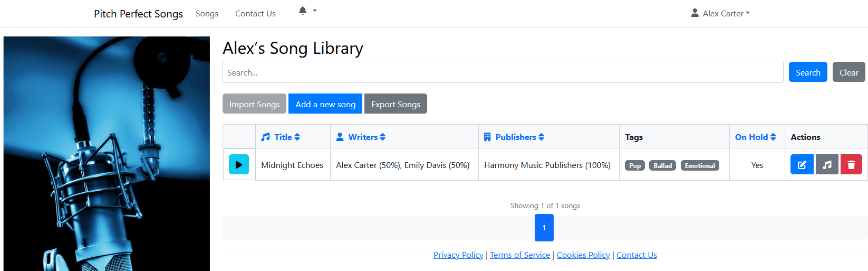The height and width of the screenshot is (271, 868).
Task: Click the gray music note action icon
Action: [x=826, y=165]
